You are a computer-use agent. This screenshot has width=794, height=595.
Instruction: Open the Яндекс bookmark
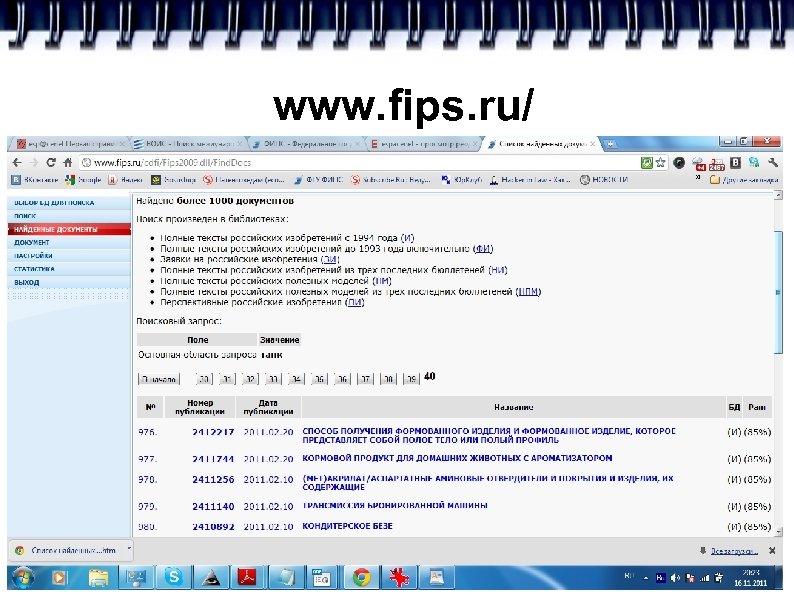point(126,180)
